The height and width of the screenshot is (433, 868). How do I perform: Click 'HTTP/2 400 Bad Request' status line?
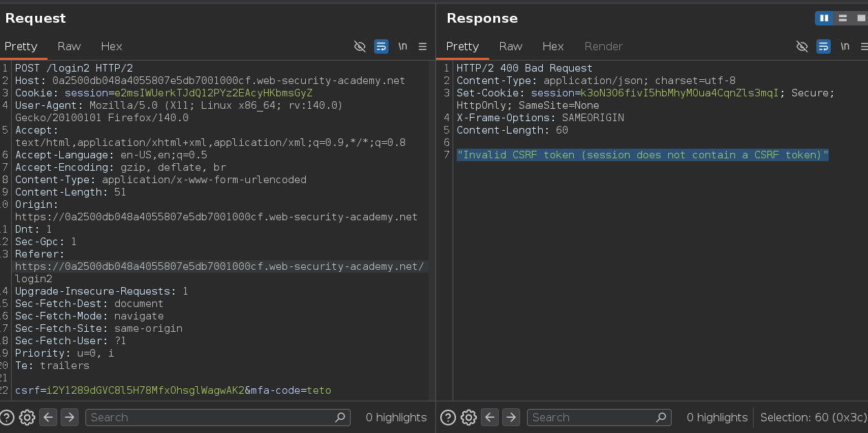(x=524, y=68)
